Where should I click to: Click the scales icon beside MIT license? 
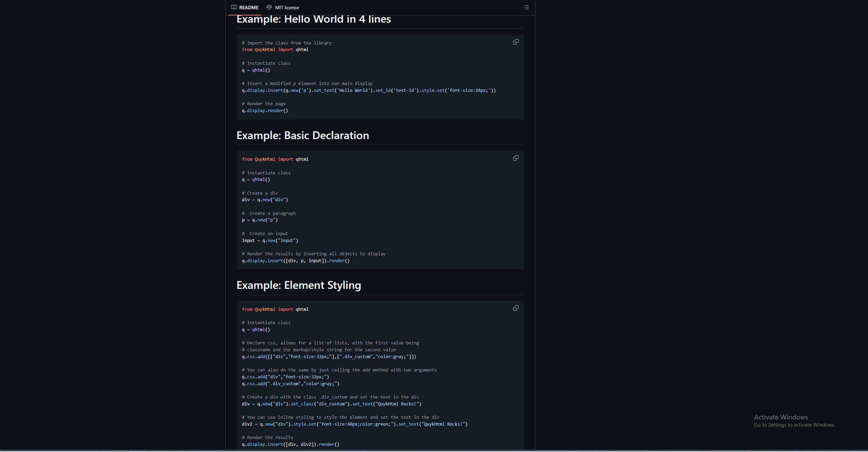coord(269,7)
